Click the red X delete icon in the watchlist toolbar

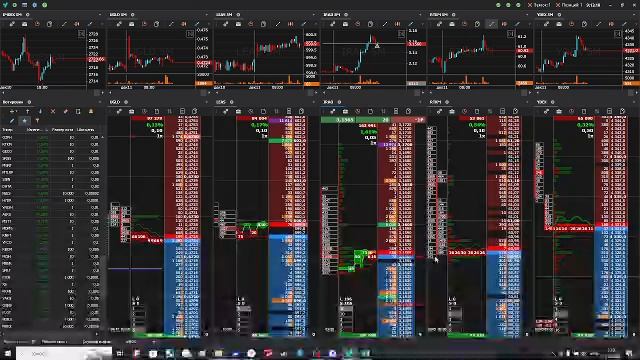click(x=53, y=111)
